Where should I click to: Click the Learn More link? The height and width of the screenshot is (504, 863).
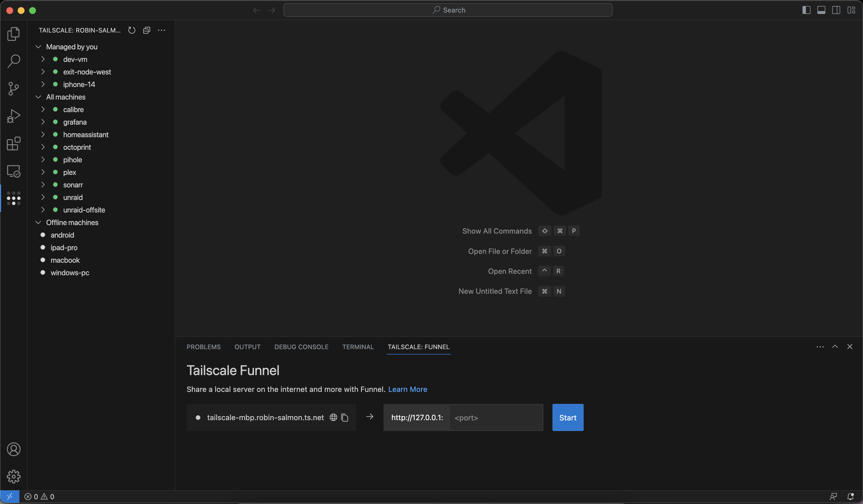pyautogui.click(x=408, y=389)
